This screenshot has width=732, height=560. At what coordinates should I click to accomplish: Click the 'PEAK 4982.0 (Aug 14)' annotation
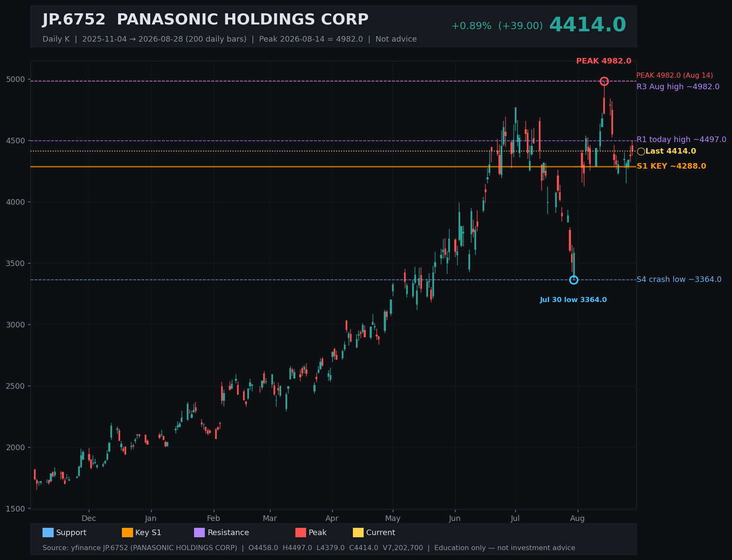point(674,76)
